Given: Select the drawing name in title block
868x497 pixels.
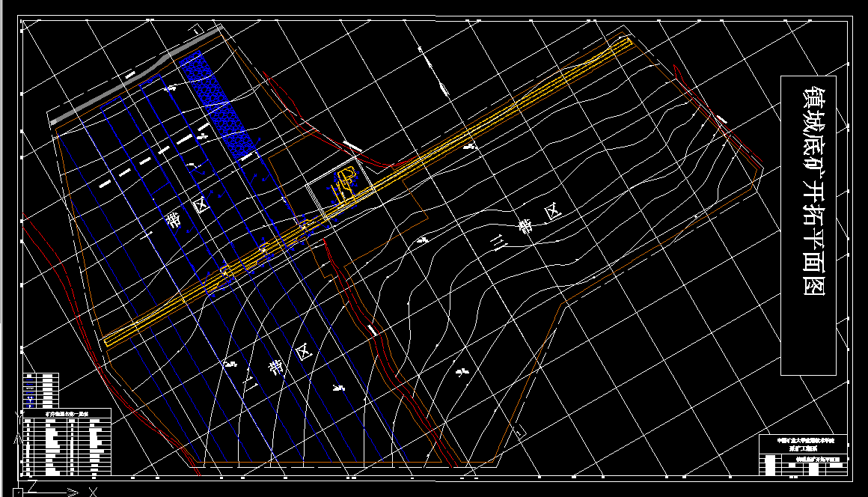Looking at the screenshot, I should point(818,460).
